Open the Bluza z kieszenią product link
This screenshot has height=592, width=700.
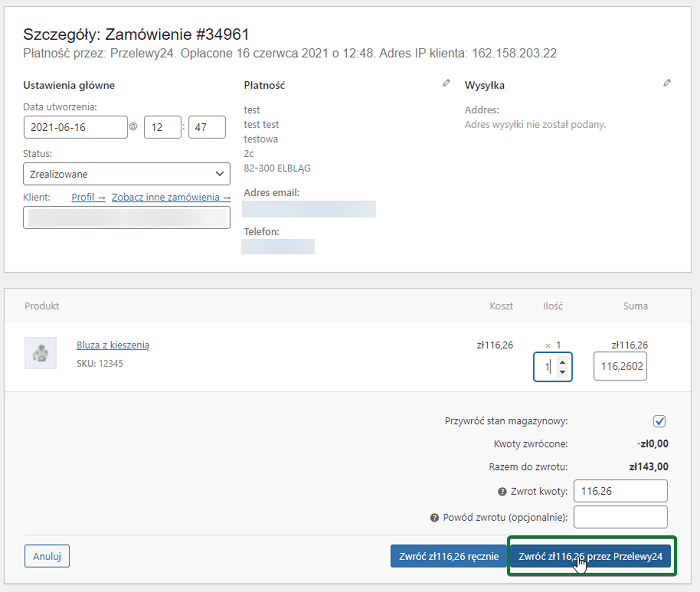point(113,345)
